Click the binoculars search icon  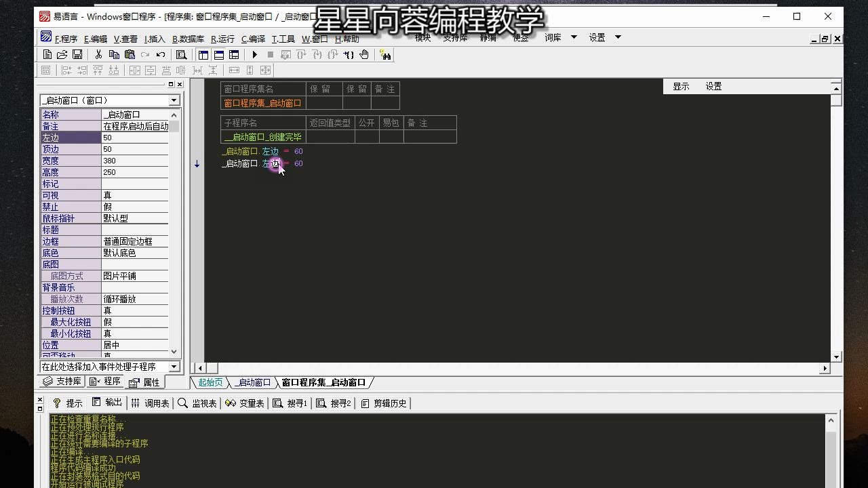387,54
